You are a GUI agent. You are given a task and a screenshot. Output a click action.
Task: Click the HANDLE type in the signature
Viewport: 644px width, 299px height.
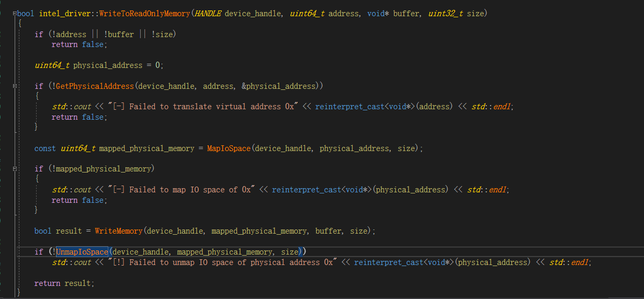pos(208,14)
